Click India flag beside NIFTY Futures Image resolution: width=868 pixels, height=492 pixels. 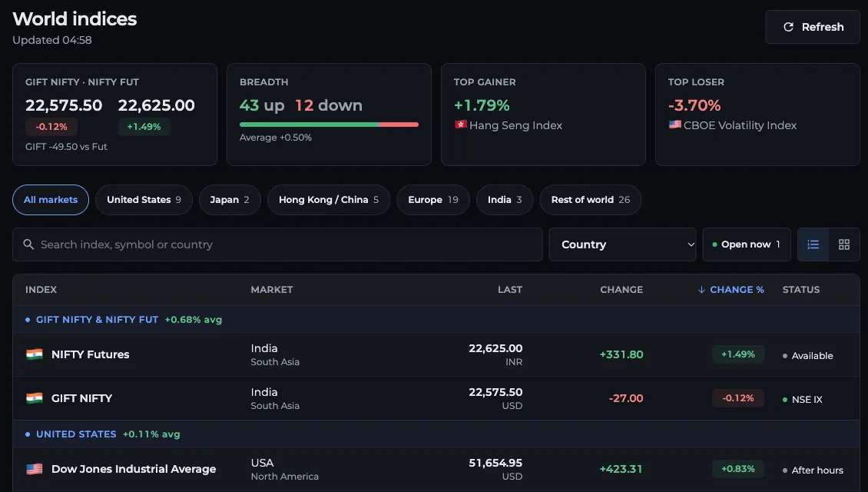coord(35,354)
